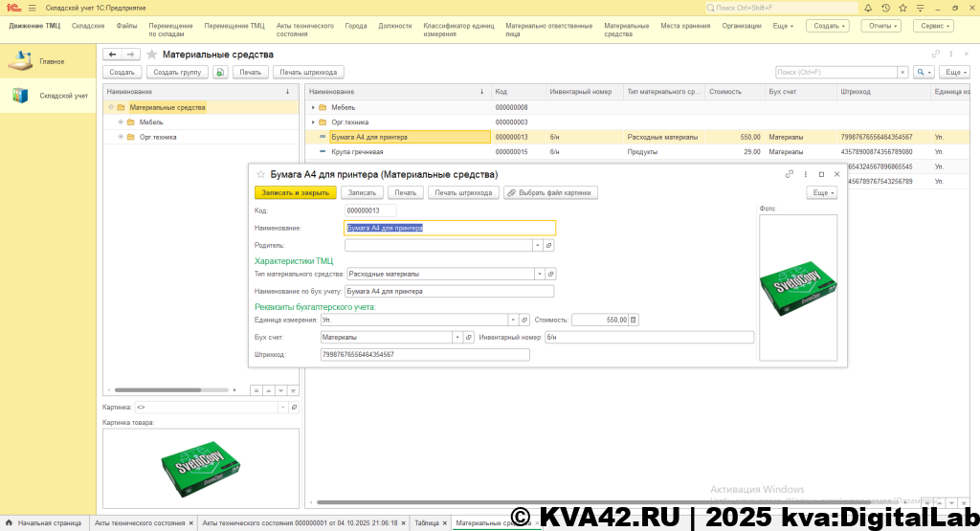The image size is (980, 531).
Task: Expand the Мебель folder in the left tree
Action: pyautogui.click(x=121, y=122)
